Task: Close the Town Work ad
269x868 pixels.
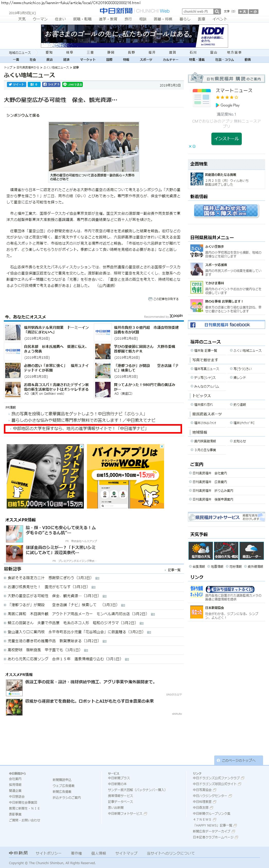Action: (x=162, y=446)
